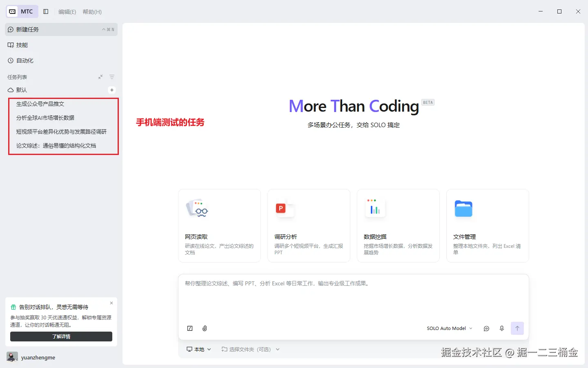Click the slash command icon in input box
Viewport: 588px width, 368px height.
190,328
